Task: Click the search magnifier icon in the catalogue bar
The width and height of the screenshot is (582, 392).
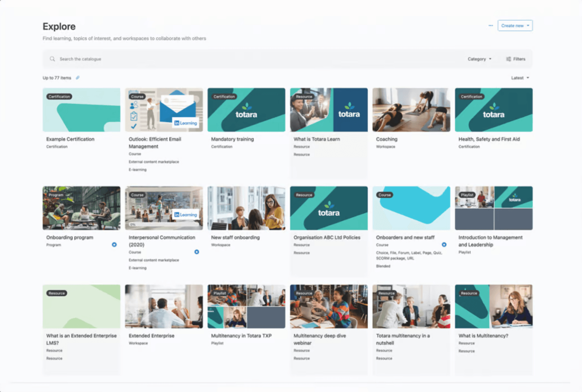Action: pos(52,59)
